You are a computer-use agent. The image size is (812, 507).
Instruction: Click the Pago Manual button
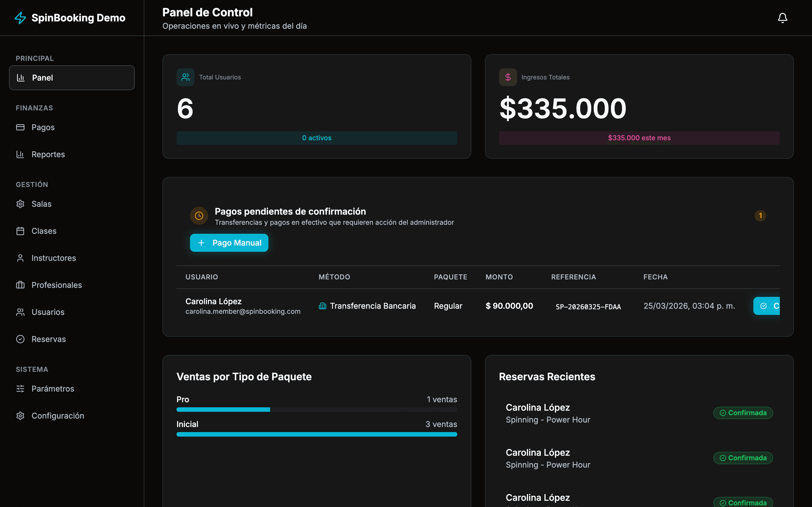(x=229, y=243)
